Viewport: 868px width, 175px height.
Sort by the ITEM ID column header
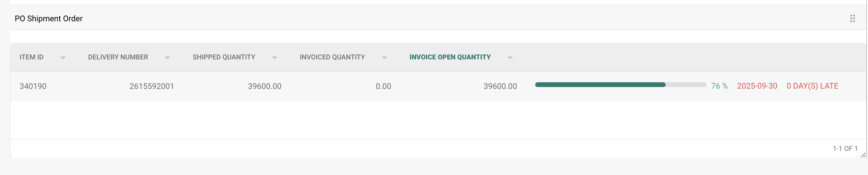[31, 57]
